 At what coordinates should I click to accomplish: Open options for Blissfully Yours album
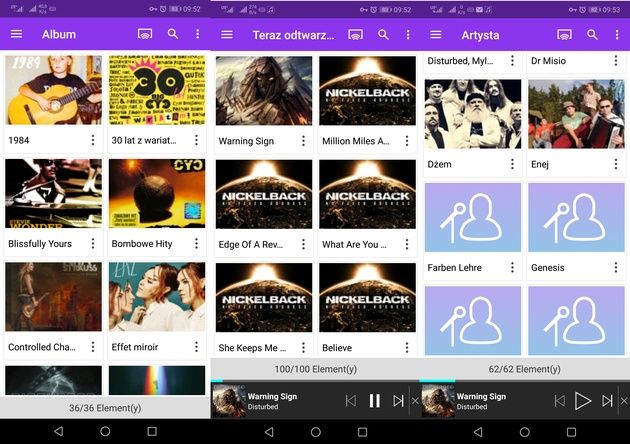(93, 243)
